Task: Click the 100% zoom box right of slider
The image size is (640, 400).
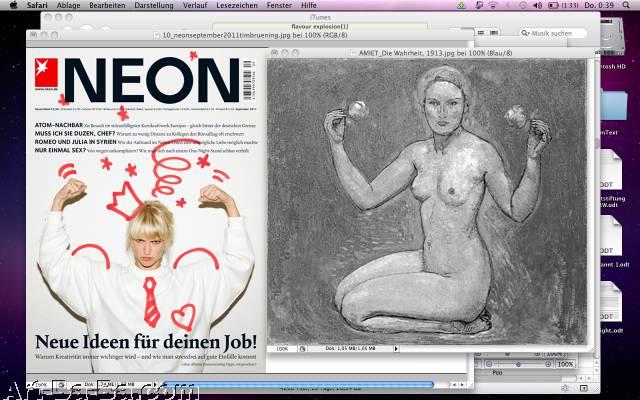Action: point(565,364)
